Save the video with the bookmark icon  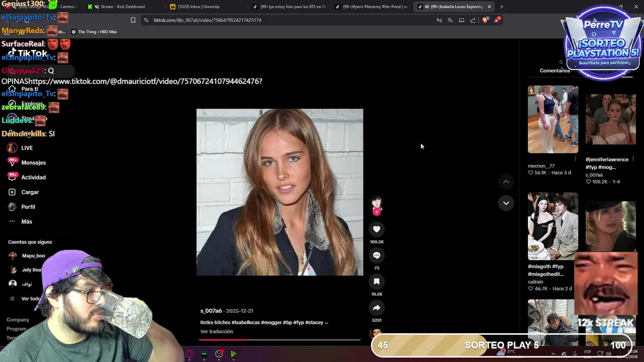pos(376,282)
